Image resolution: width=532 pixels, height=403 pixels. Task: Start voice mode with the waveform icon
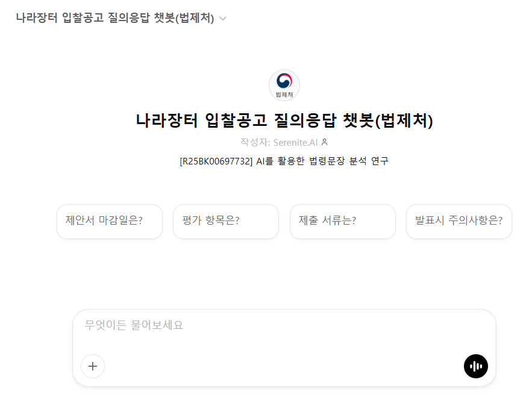pyautogui.click(x=476, y=366)
